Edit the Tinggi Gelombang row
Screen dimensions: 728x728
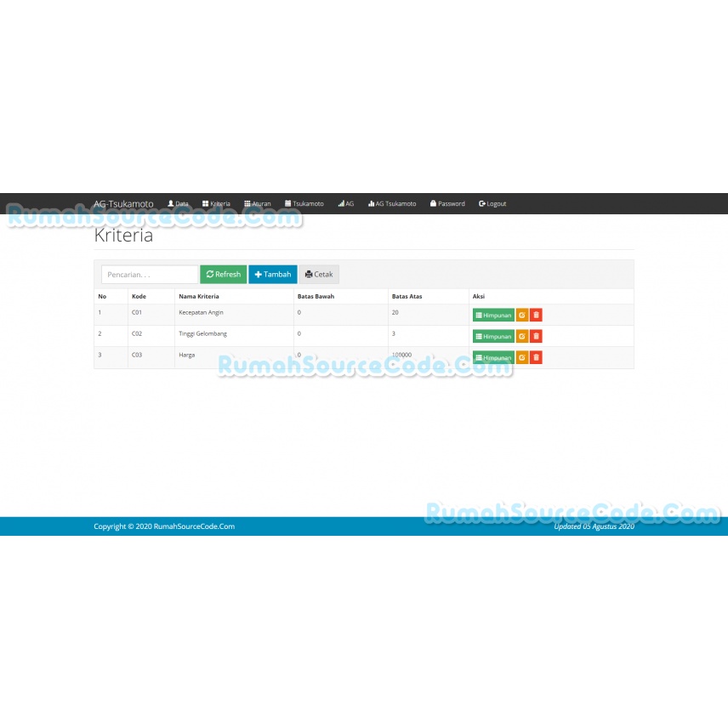(x=522, y=336)
